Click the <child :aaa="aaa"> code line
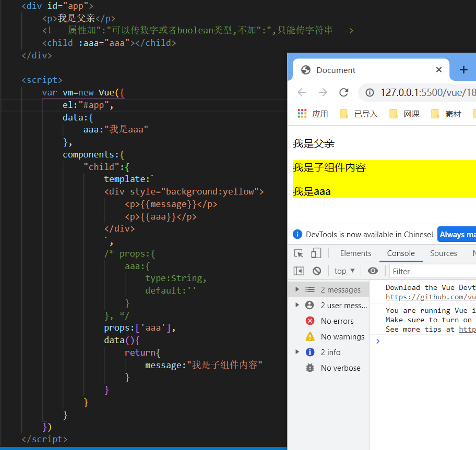This screenshot has height=450, width=476. (109, 43)
